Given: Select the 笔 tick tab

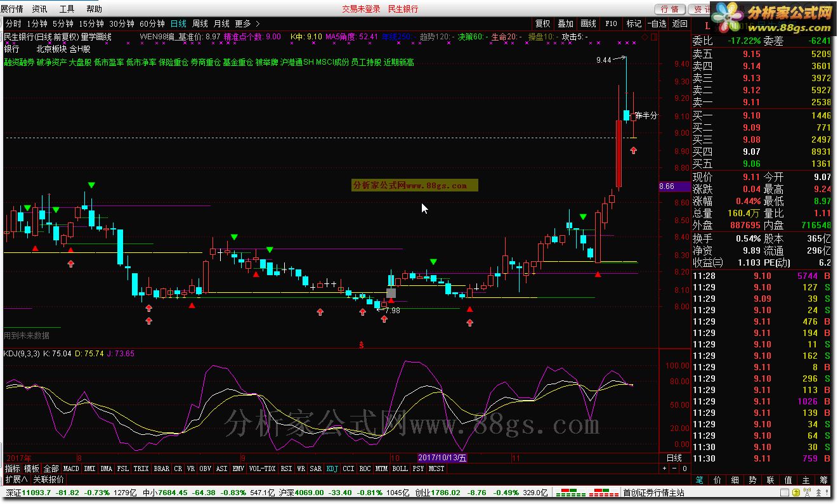Looking at the screenshot, I should (x=700, y=480).
